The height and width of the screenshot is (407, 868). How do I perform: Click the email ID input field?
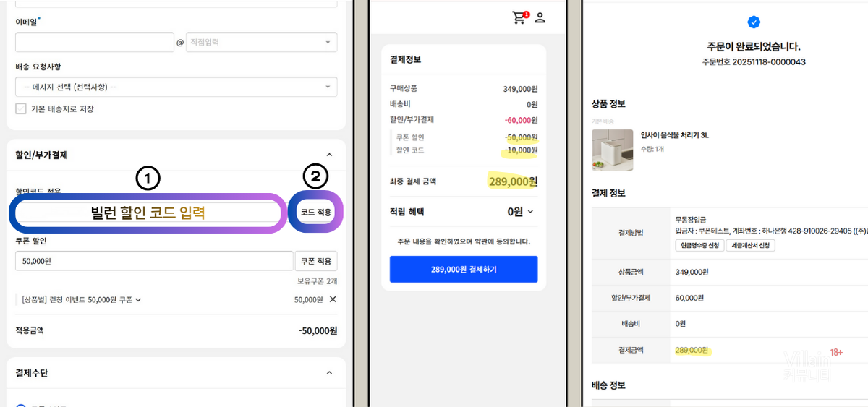point(95,42)
